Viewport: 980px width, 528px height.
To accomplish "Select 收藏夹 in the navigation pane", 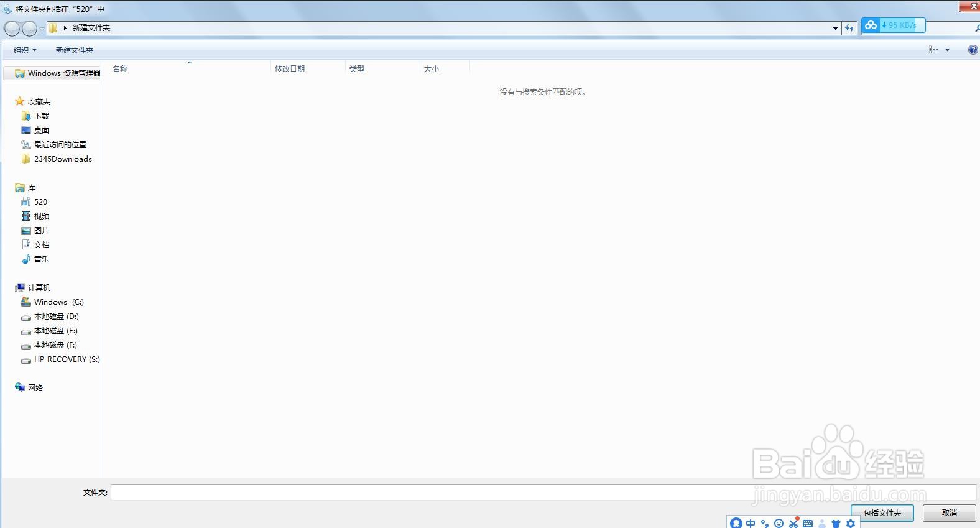I will point(39,101).
